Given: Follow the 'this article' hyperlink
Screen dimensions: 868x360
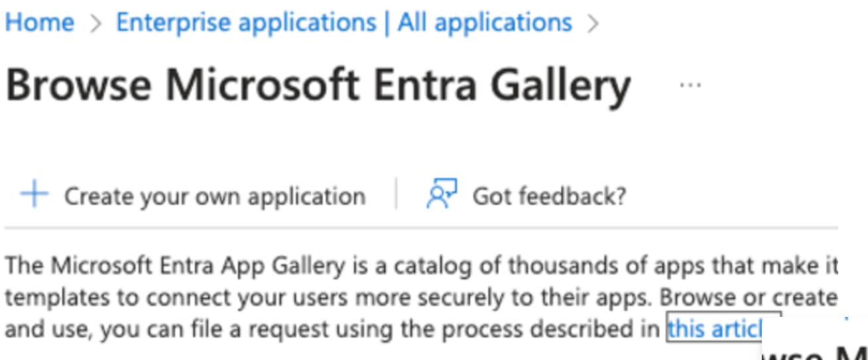Looking at the screenshot, I should tap(715, 328).
